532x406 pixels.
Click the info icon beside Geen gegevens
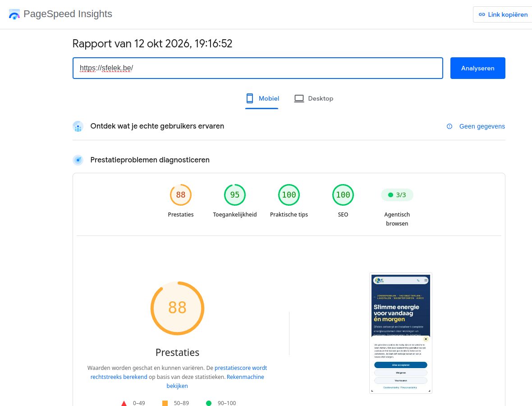pos(449,126)
